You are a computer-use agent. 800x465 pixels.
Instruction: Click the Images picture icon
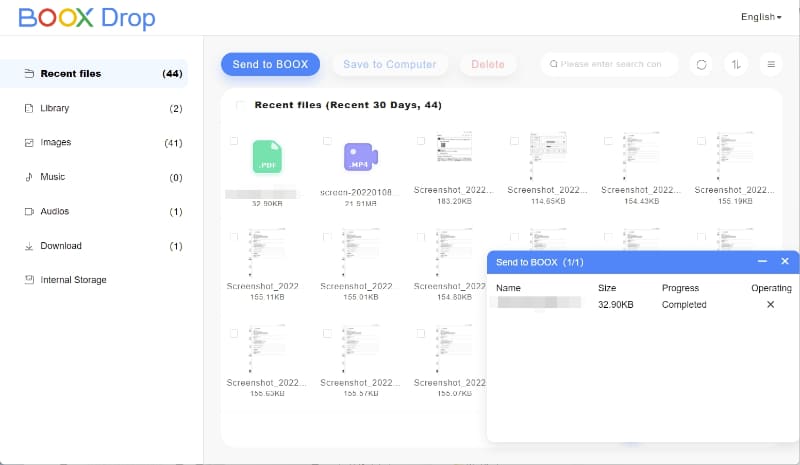[29, 142]
